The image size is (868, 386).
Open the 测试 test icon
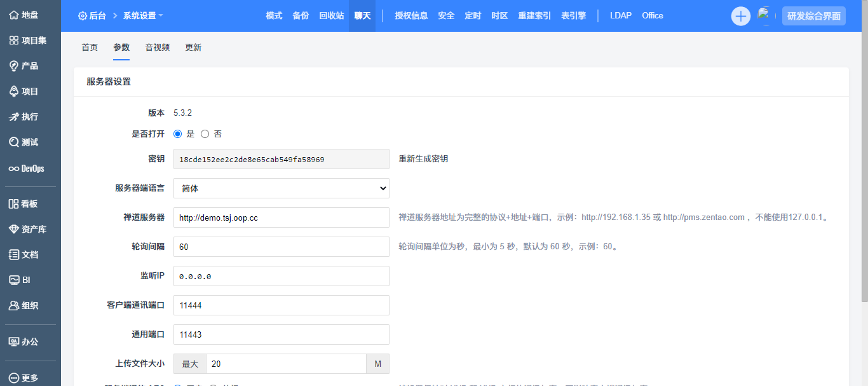point(14,142)
